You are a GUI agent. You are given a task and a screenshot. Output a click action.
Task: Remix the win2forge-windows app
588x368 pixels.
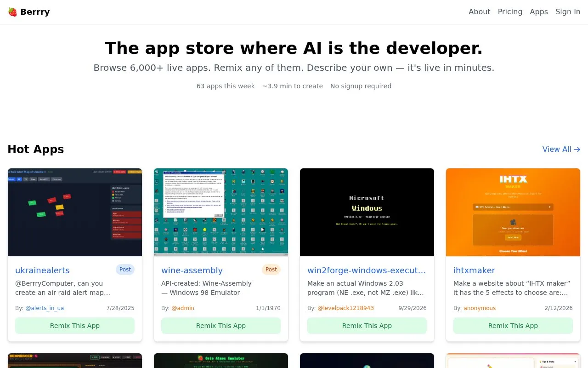(x=367, y=326)
